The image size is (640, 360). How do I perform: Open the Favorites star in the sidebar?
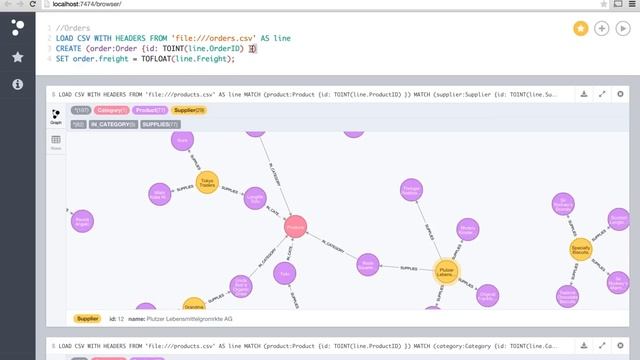coord(18,57)
